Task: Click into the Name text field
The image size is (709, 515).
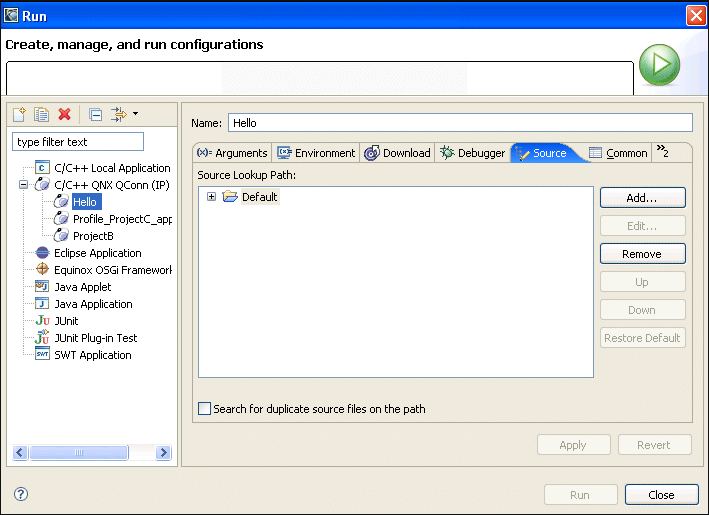Action: [459, 123]
